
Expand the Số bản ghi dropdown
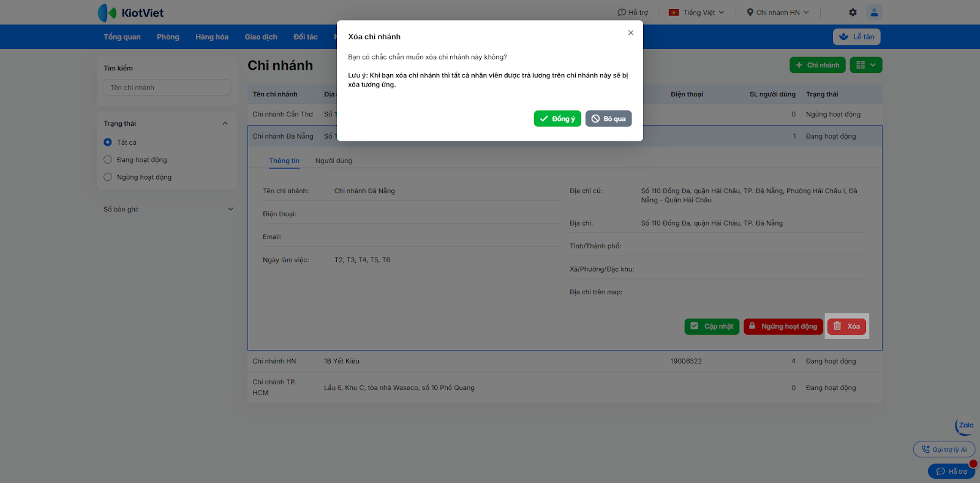(x=230, y=209)
